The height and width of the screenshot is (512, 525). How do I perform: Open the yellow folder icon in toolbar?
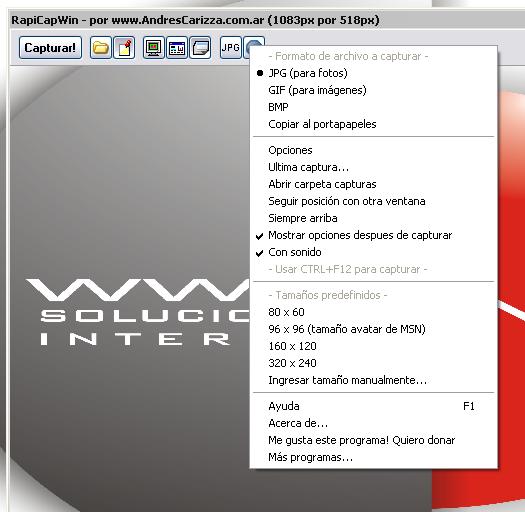[100, 48]
